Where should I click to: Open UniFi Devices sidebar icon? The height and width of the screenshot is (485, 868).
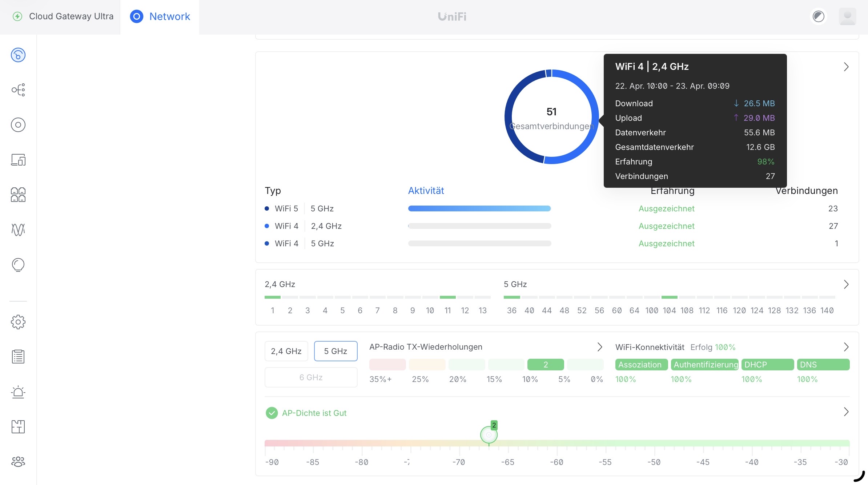pos(18,125)
